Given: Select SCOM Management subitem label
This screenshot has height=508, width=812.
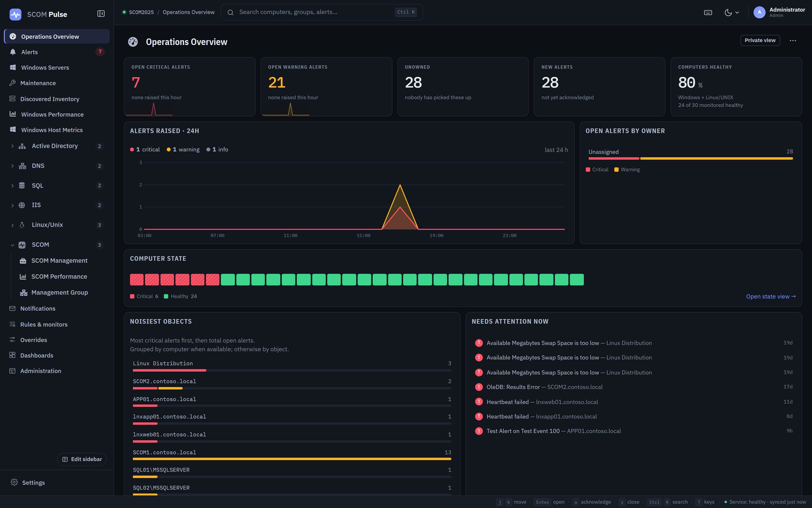Looking at the screenshot, I should tap(59, 260).
